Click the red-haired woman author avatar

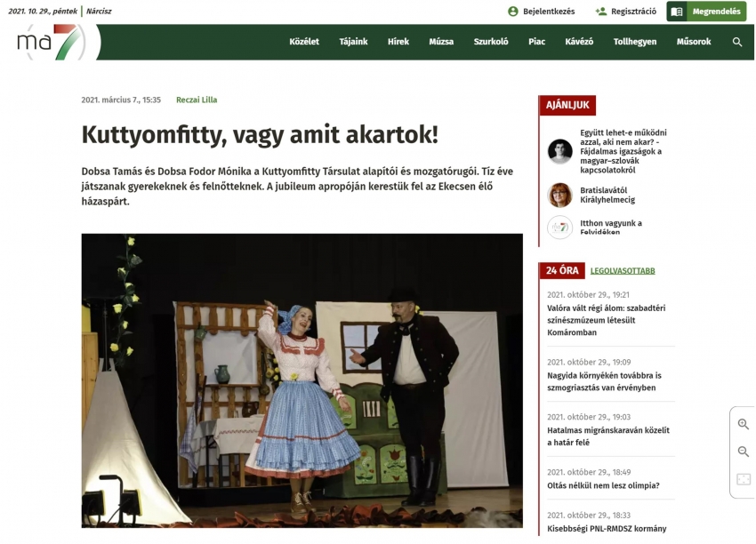(x=559, y=196)
